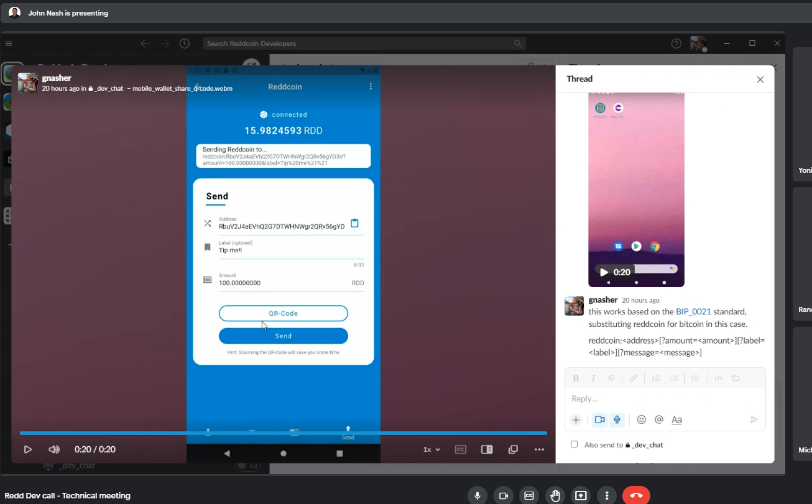Click Android back navigation triangle
Screen dimensions: 812x504
pyautogui.click(x=226, y=454)
